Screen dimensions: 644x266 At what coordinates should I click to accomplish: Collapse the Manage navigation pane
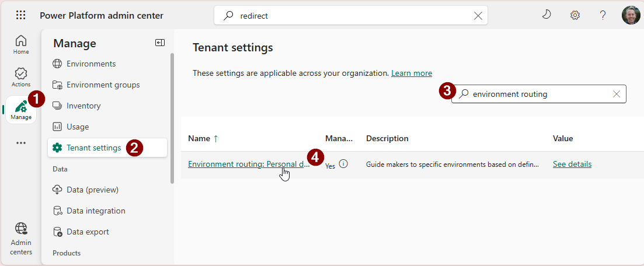(x=160, y=43)
